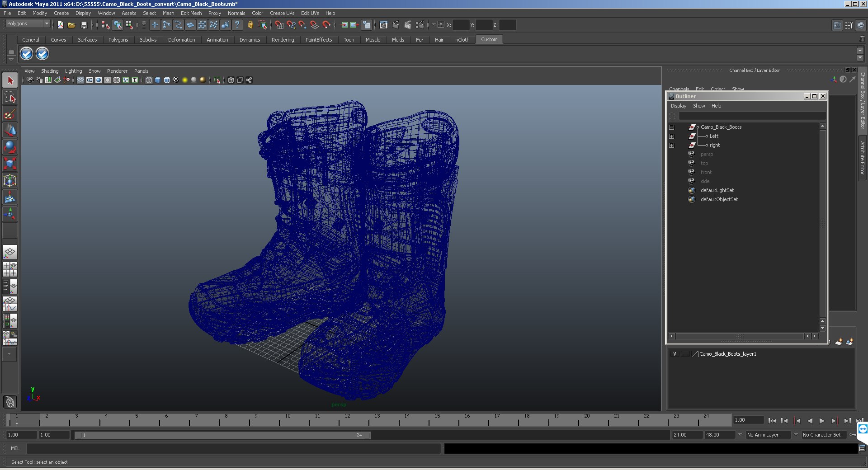Select the Universal Manipulator tool
Image resolution: width=868 pixels, height=470 pixels.
(x=10, y=180)
